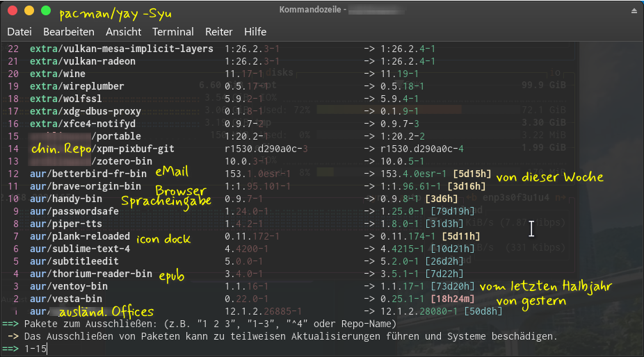
Task: Click the new version 12.1.2.28080-1
Action: tap(419, 311)
